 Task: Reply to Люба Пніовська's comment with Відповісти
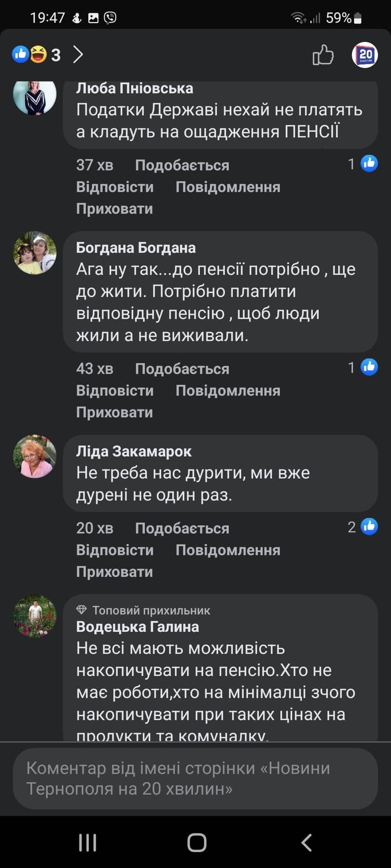coord(115,187)
